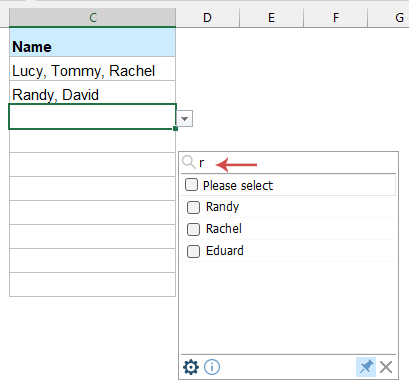The width and height of the screenshot is (409, 391).
Task: Click the Please select label
Action: pos(238,185)
